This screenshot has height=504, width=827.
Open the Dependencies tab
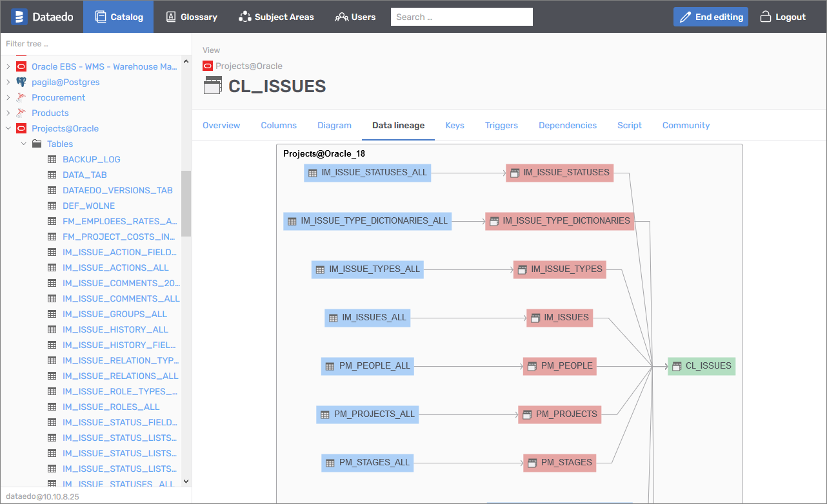567,126
